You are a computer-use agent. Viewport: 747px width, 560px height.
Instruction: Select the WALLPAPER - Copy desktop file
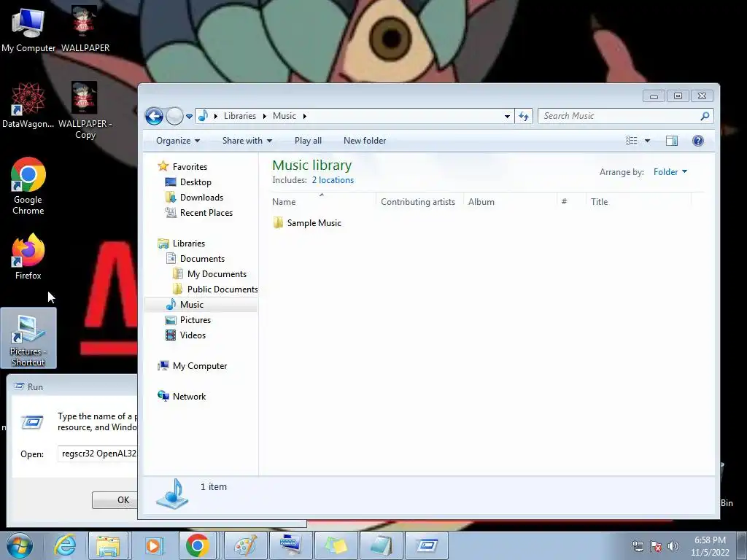[85, 111]
